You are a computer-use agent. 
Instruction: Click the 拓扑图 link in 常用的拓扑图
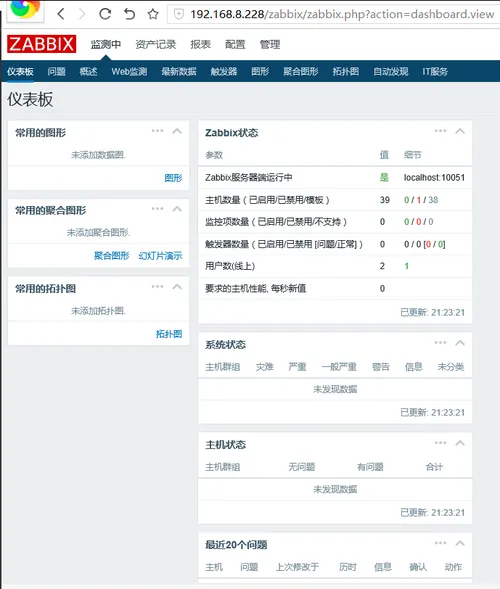coord(169,334)
